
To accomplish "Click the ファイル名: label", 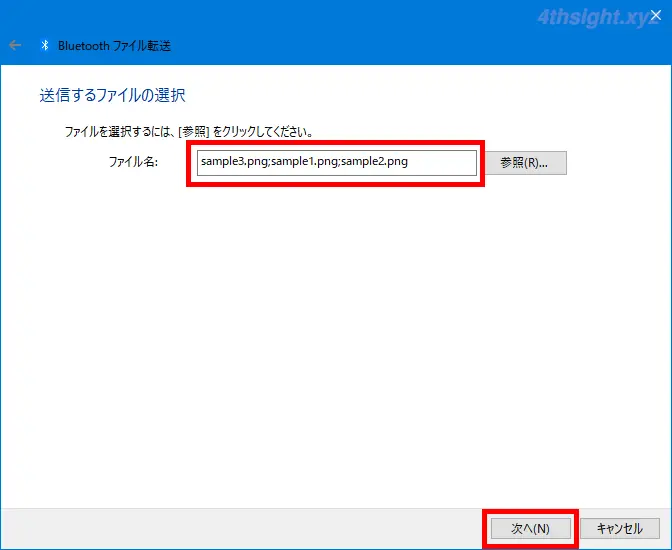I will coord(133,162).
